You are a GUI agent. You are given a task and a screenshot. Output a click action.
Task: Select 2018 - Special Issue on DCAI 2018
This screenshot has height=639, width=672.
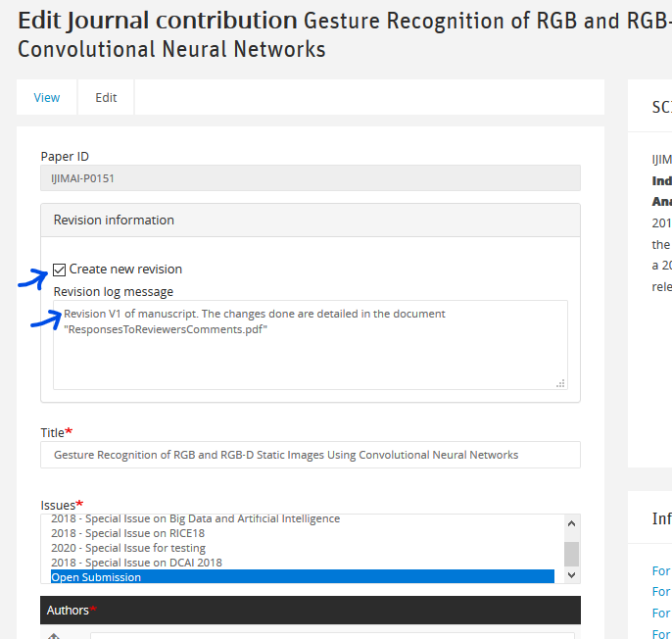[136, 563]
